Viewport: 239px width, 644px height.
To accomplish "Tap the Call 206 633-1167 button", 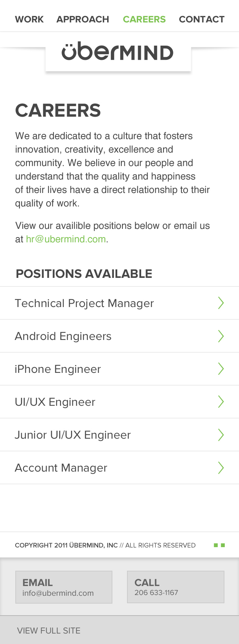I will [176, 587].
